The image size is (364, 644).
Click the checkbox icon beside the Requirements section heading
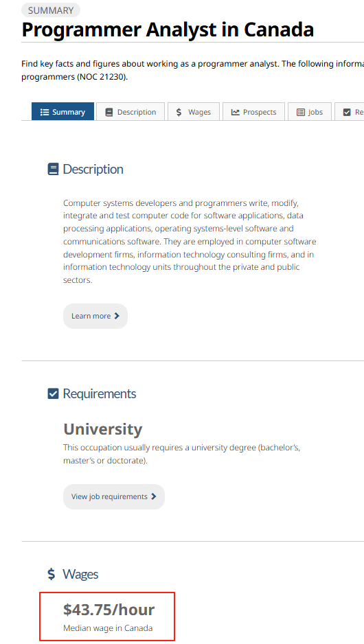coord(53,394)
